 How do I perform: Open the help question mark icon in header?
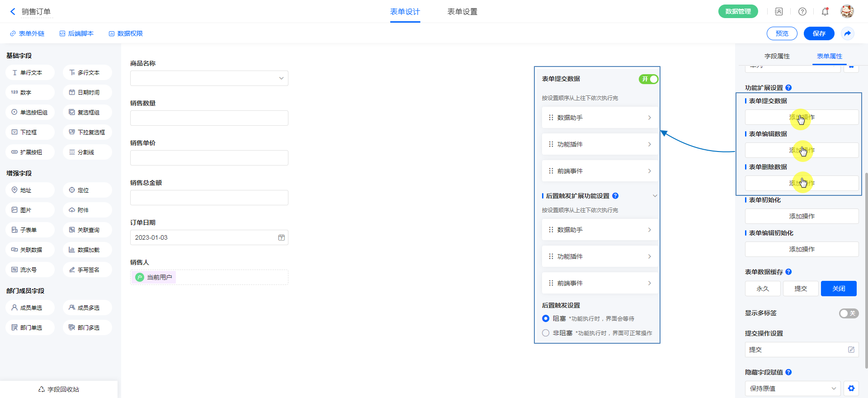tap(802, 12)
